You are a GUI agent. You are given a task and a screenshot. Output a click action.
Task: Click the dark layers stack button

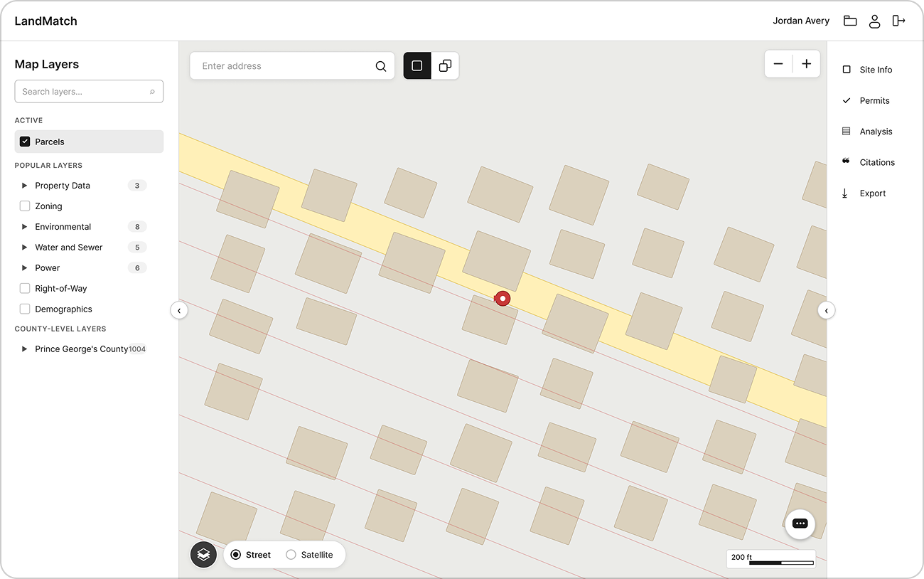203,554
